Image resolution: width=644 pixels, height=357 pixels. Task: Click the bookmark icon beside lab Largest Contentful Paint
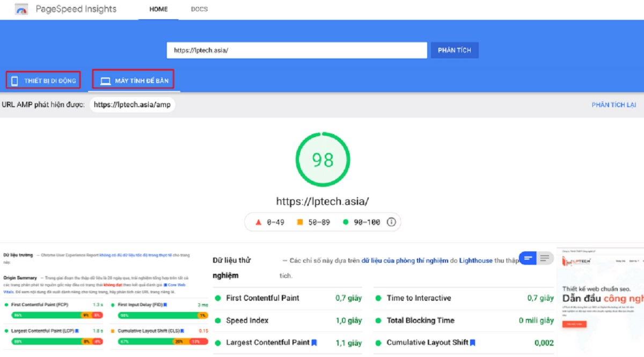point(314,343)
